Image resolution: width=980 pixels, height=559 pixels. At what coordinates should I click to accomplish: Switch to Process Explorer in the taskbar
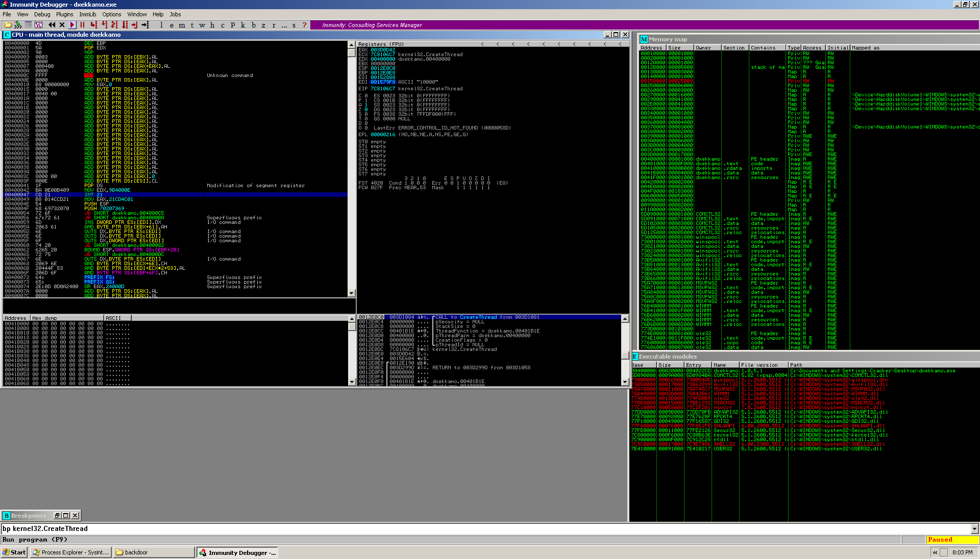click(70, 552)
